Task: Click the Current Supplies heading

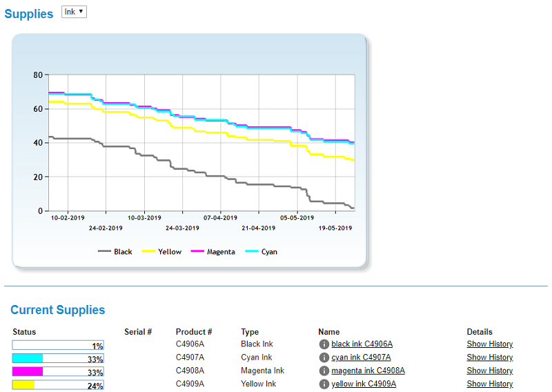Action: [x=58, y=310]
